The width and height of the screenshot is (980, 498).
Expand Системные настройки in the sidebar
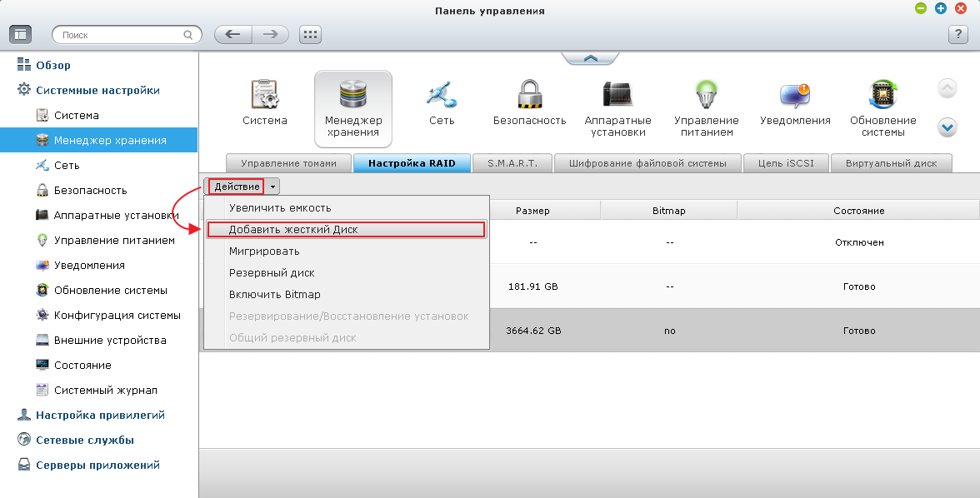[98, 90]
